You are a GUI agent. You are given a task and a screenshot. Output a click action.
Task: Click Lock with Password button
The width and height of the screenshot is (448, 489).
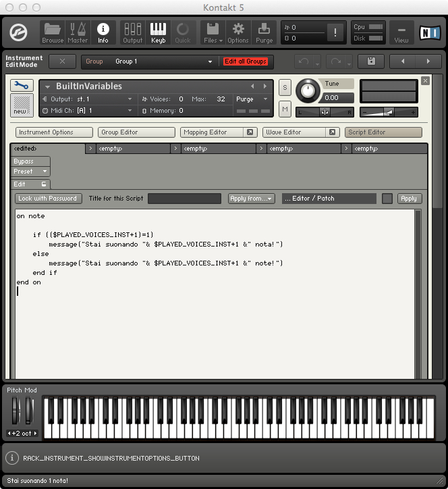coord(48,199)
